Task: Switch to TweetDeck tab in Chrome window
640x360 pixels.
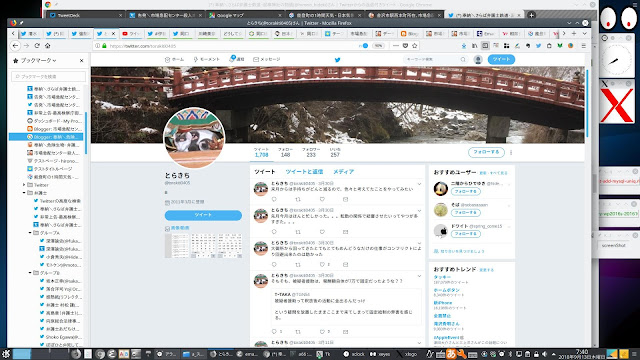Action: point(85,15)
